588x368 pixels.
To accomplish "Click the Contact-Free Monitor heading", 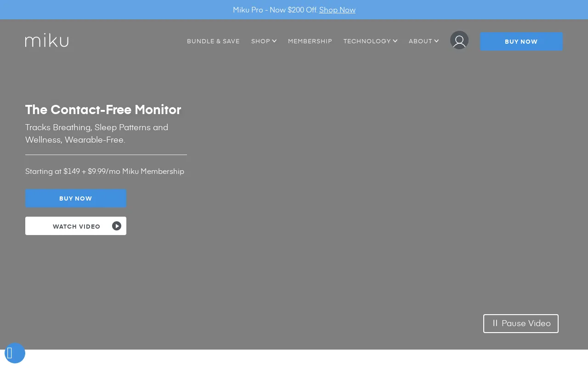I will coord(103,109).
